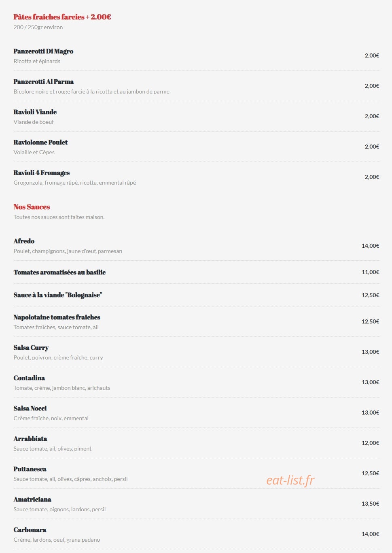The width and height of the screenshot is (392, 553).
Task: Click the Salsa Nocci item title
Action: click(x=30, y=408)
